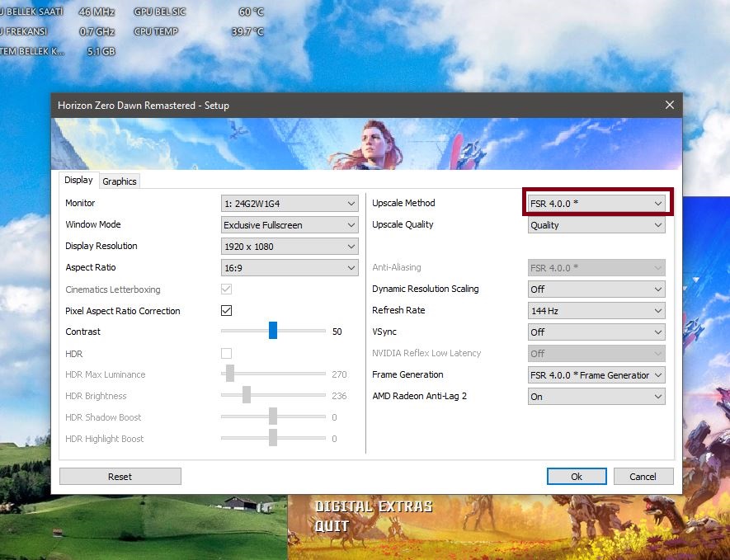Image resolution: width=730 pixels, height=560 pixels.
Task: Toggle the Cinematics Letterboxing checkbox
Action: click(226, 289)
